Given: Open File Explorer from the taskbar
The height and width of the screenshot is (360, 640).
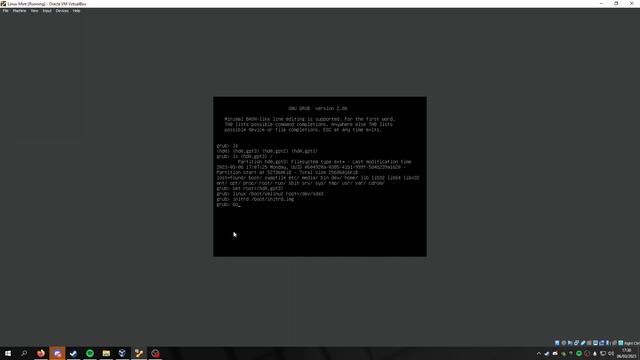Looking at the screenshot, I should click(106, 353).
